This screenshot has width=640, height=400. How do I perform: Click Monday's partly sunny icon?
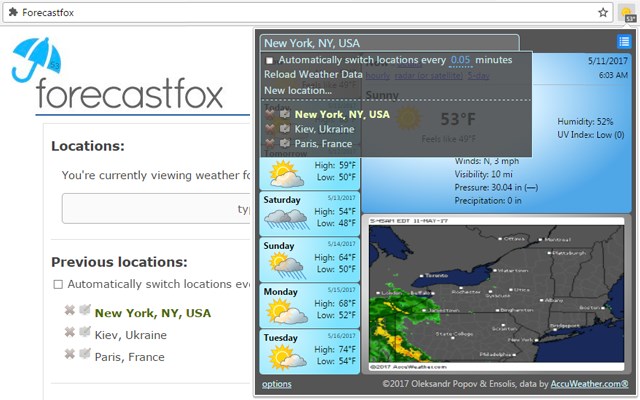(x=287, y=311)
